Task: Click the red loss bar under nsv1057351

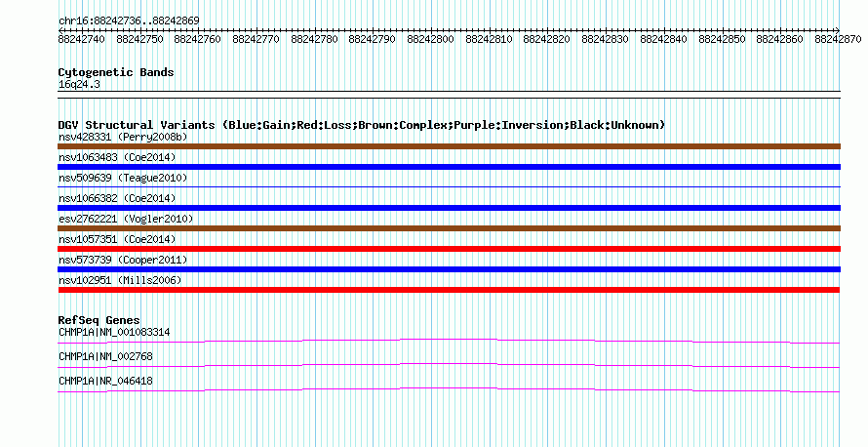Action: tap(449, 249)
